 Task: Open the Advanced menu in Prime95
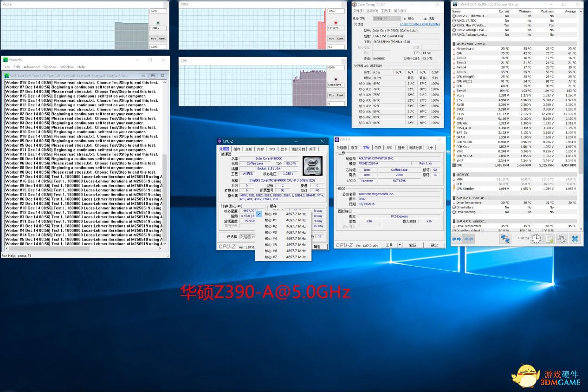pyautogui.click(x=32, y=67)
